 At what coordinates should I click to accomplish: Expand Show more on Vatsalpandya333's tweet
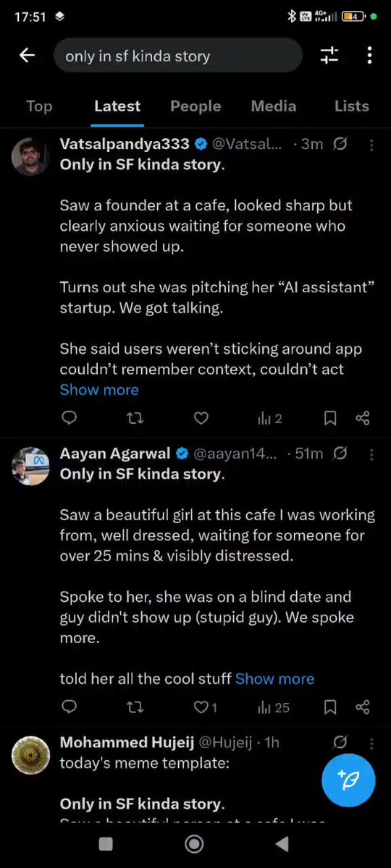99,390
